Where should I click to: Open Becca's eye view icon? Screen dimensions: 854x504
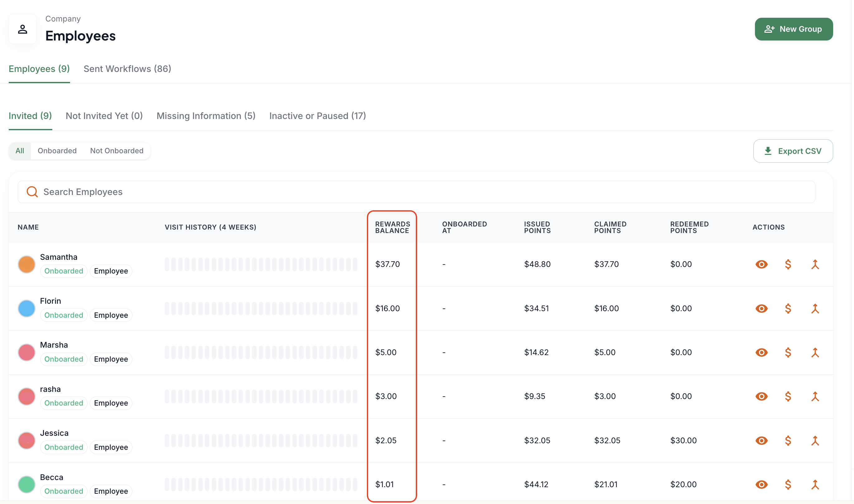click(761, 484)
